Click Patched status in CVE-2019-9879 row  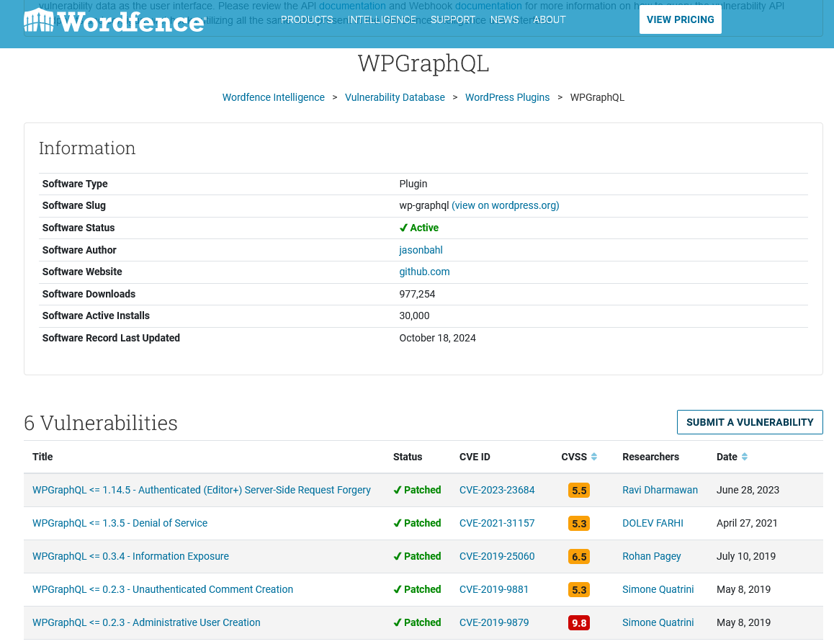(x=417, y=622)
